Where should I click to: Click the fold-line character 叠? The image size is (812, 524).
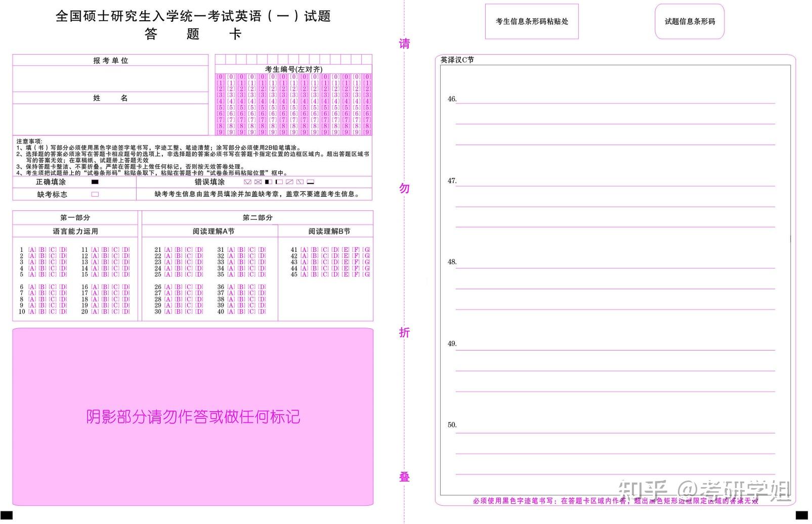click(x=404, y=476)
